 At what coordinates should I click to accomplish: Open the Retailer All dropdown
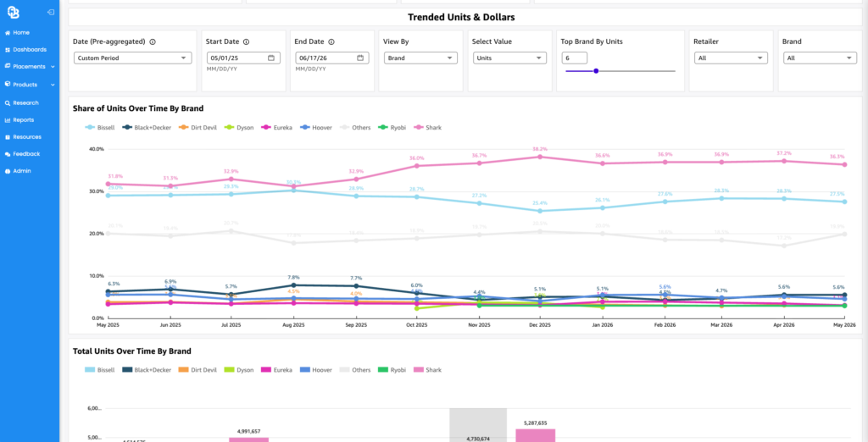pos(731,58)
